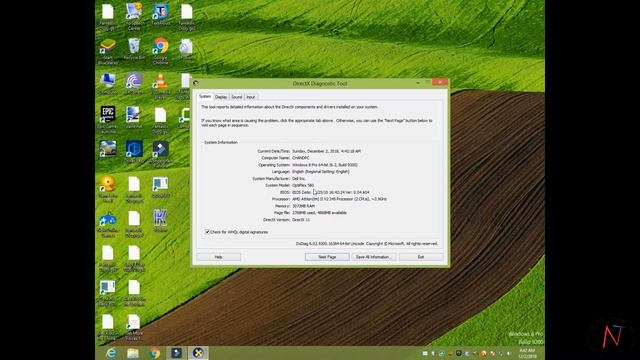Click the orange system tray icon

483,353
